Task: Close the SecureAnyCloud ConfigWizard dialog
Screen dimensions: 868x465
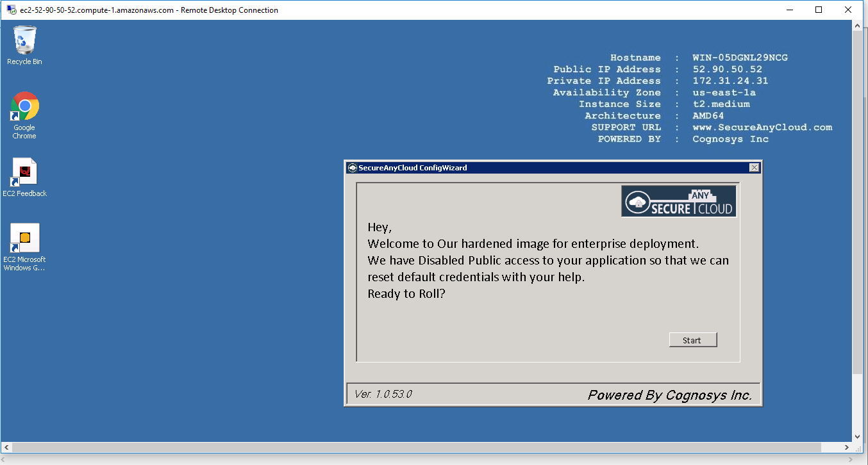Action: click(754, 168)
